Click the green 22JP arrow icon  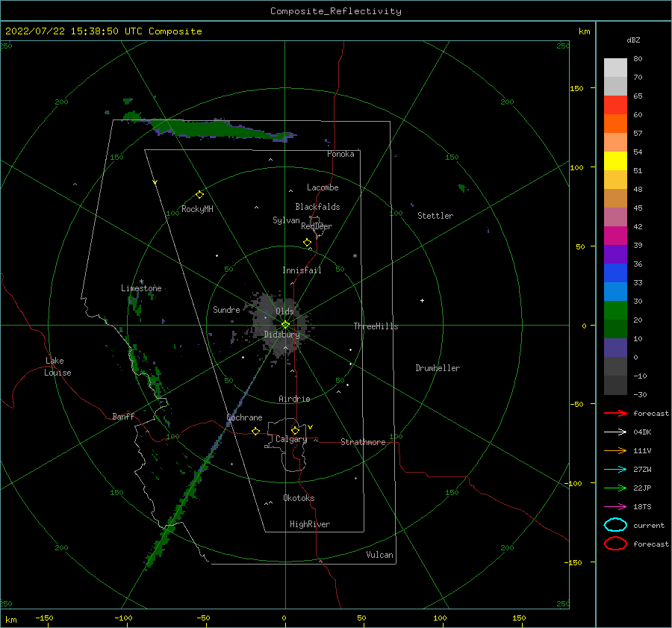[x=615, y=488]
